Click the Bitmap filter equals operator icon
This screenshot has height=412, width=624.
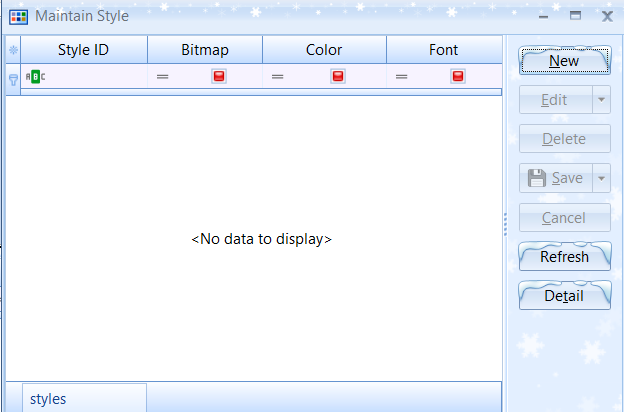point(162,77)
